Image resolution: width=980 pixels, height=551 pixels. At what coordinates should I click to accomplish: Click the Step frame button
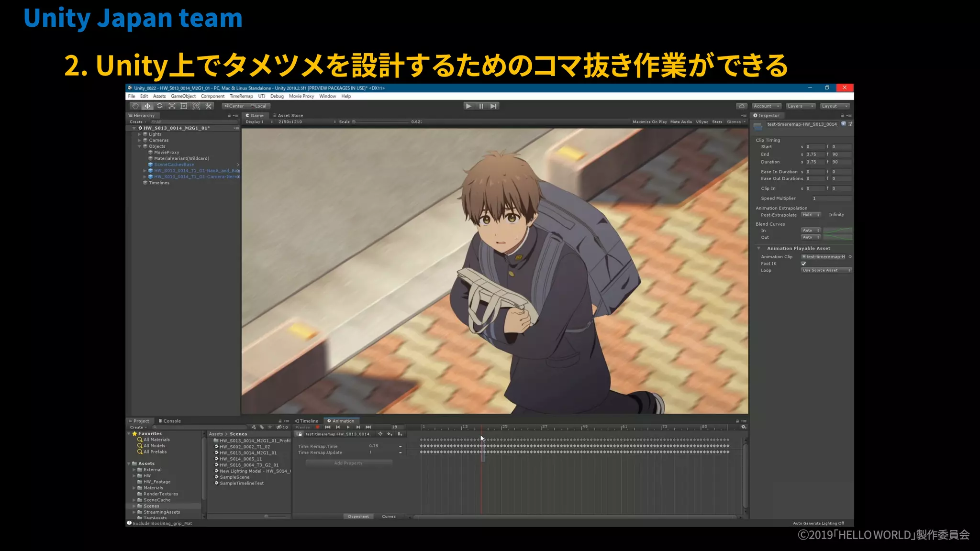493,106
